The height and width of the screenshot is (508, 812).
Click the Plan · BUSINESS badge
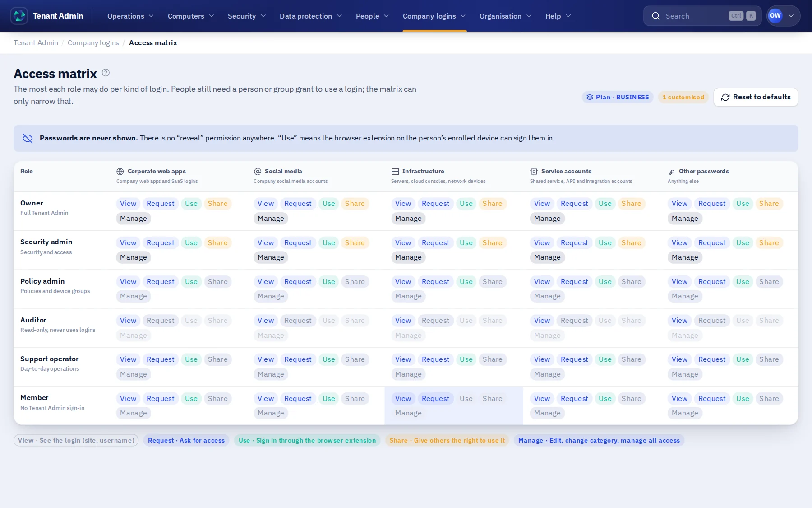(618, 97)
